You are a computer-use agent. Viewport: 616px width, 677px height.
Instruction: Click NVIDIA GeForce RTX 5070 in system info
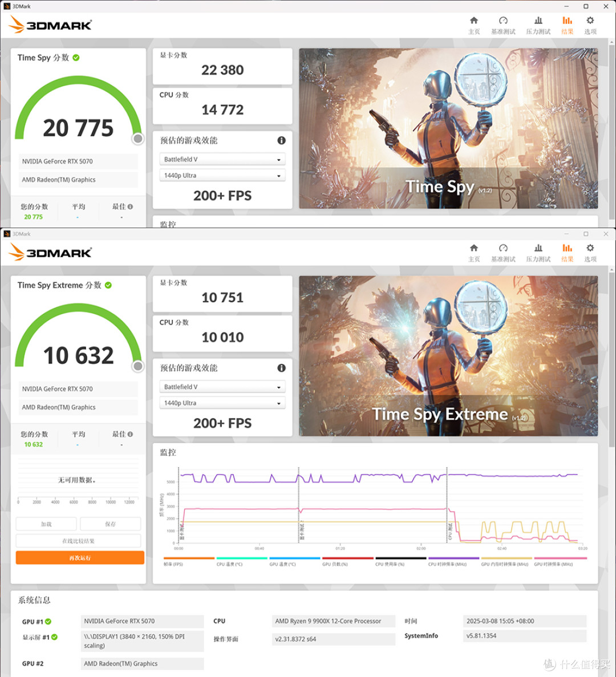[x=142, y=621]
